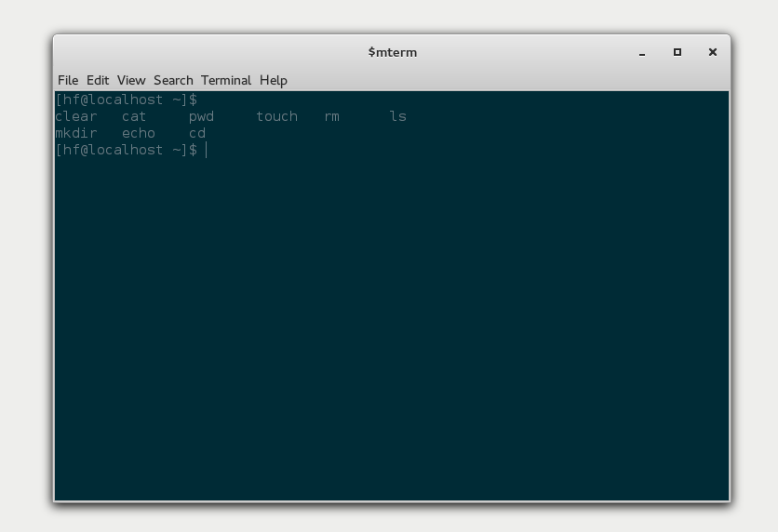
Task: Click the 'touch' command in the listing
Action: 276,116
